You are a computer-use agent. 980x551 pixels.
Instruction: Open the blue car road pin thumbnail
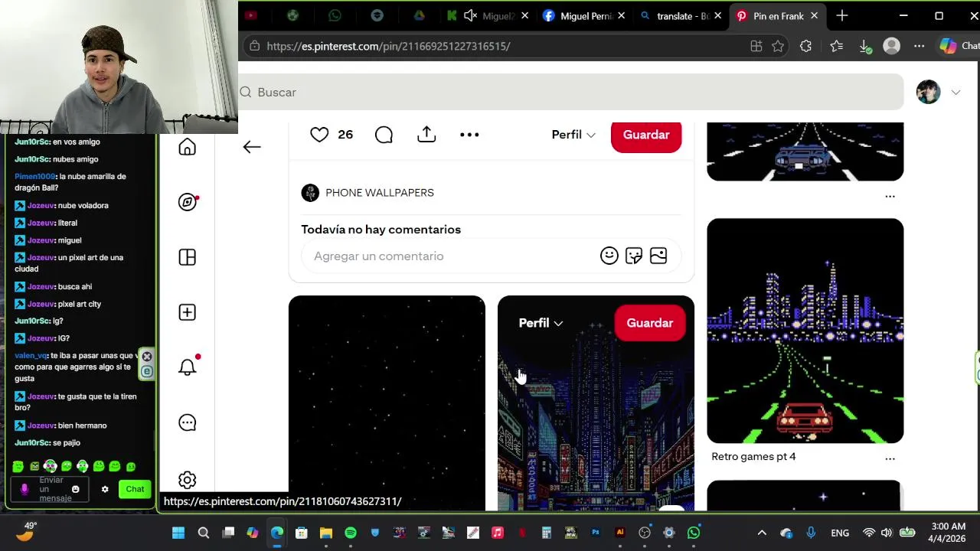[x=805, y=152]
